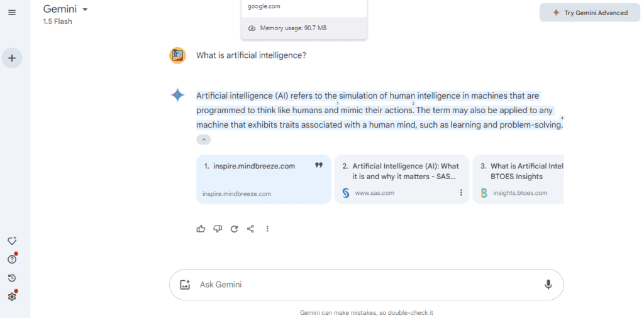Click the thumbs up good response icon
644x318 pixels.
[x=201, y=229]
